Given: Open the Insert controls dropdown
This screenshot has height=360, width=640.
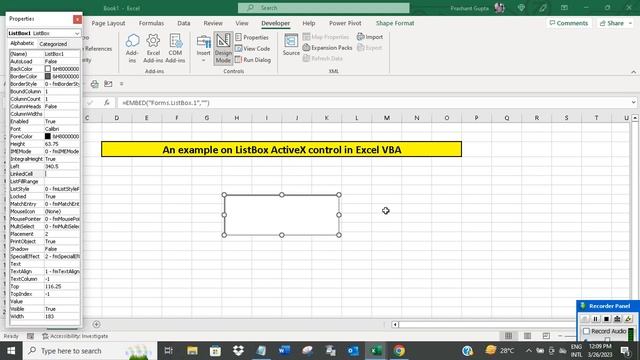Looking at the screenshot, I should click(x=203, y=48).
